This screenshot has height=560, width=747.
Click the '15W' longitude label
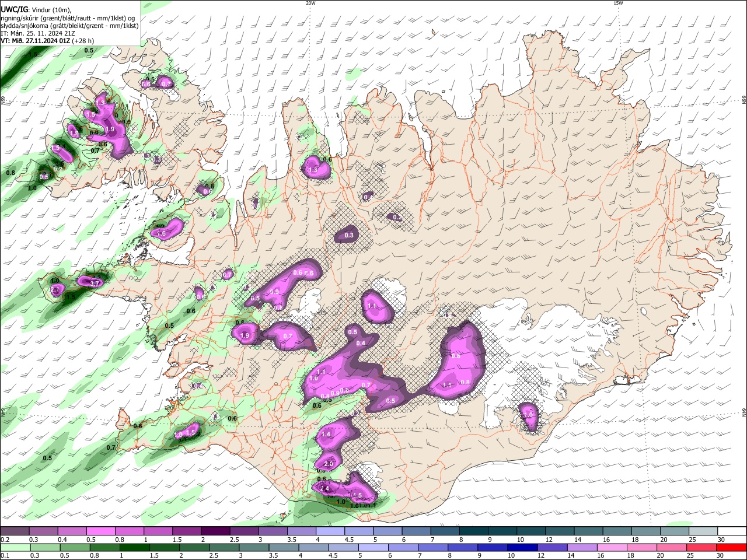tap(618, 3)
